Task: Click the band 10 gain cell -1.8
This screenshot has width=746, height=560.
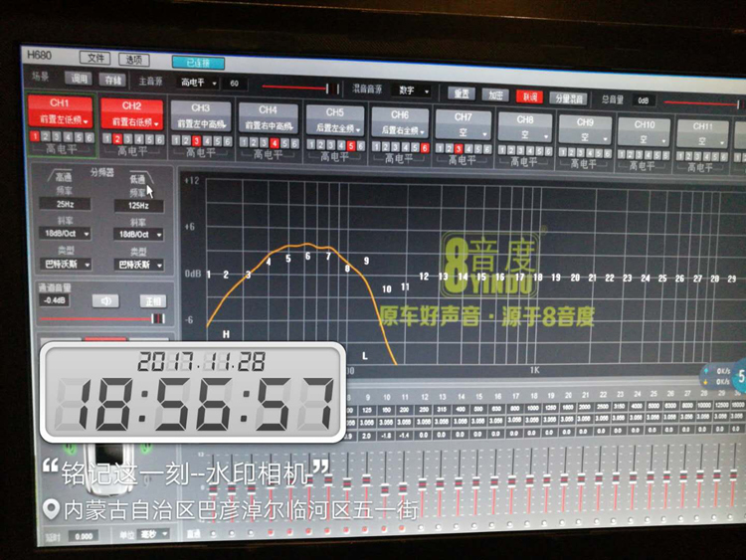Action: click(x=386, y=436)
